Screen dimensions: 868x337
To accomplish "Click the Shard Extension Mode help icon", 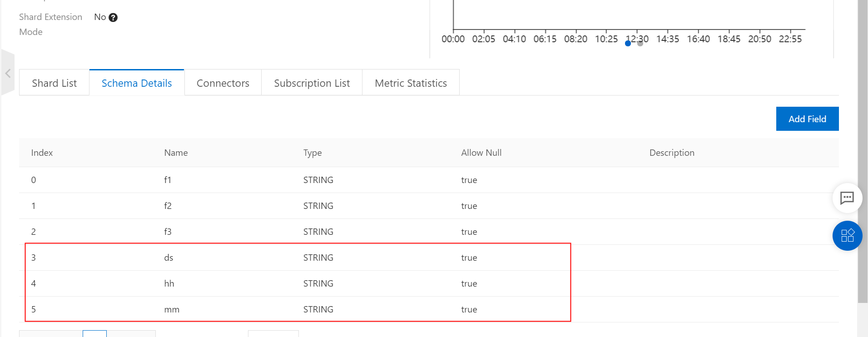I will [114, 18].
